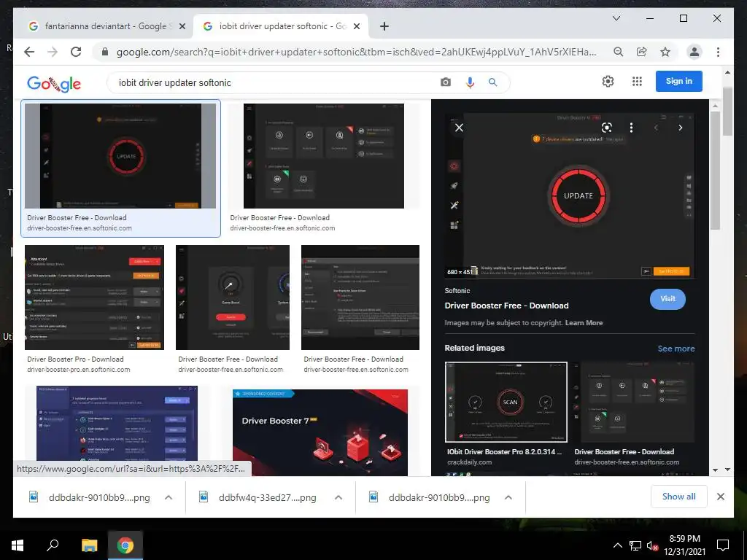Close the downloads bar
Screen dimensions: 747x560
pyautogui.click(x=720, y=497)
